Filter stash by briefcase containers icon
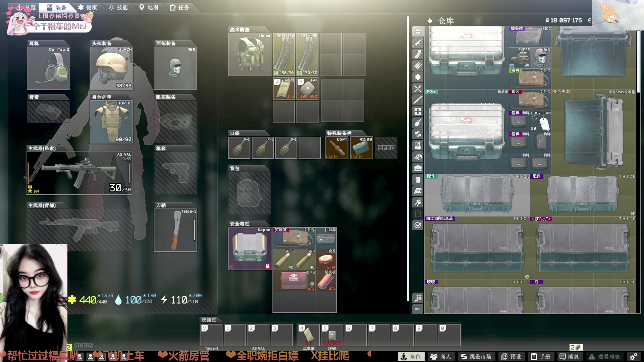 coord(418,168)
